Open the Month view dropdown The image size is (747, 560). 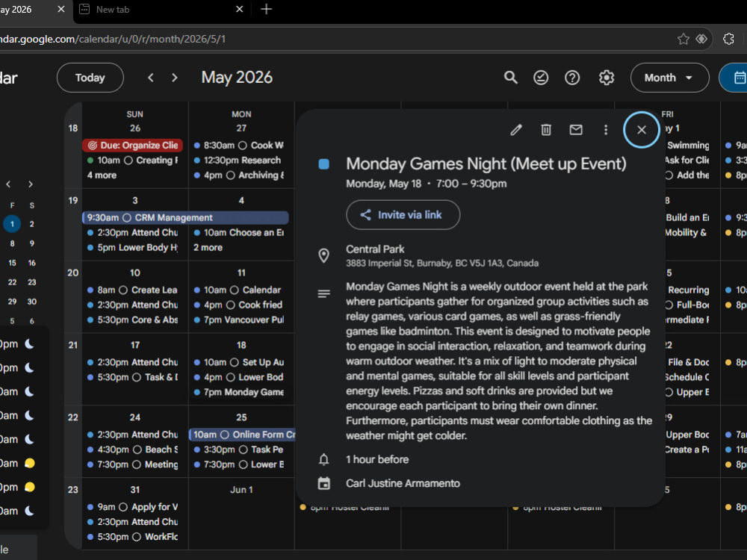(x=669, y=78)
